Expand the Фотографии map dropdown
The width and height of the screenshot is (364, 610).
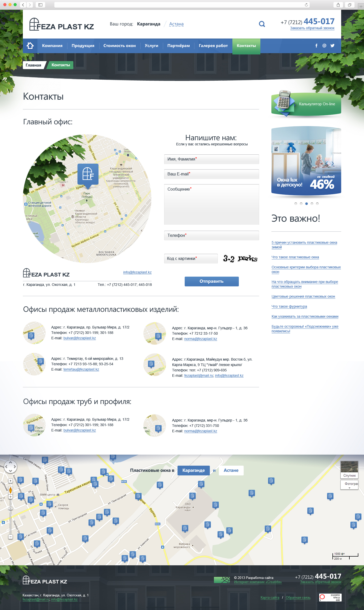(x=349, y=485)
